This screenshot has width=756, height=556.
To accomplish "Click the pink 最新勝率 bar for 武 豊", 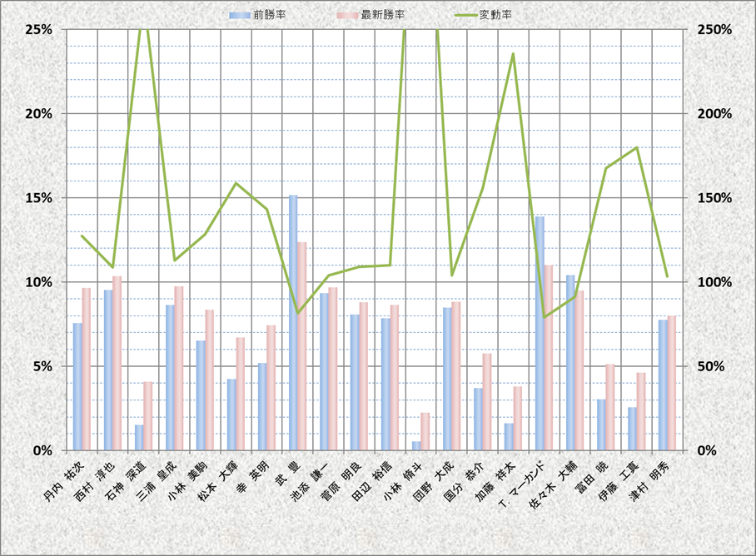I will pos(302,345).
